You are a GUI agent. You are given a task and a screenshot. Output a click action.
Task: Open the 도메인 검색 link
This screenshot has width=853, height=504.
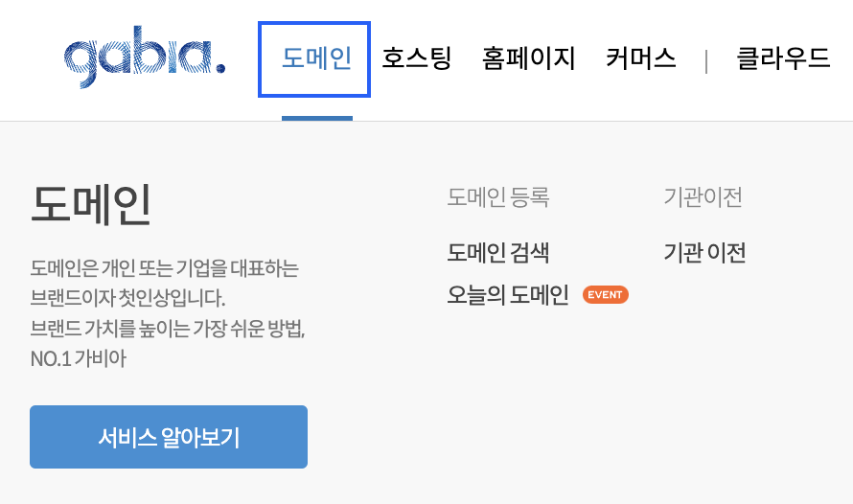(x=497, y=252)
